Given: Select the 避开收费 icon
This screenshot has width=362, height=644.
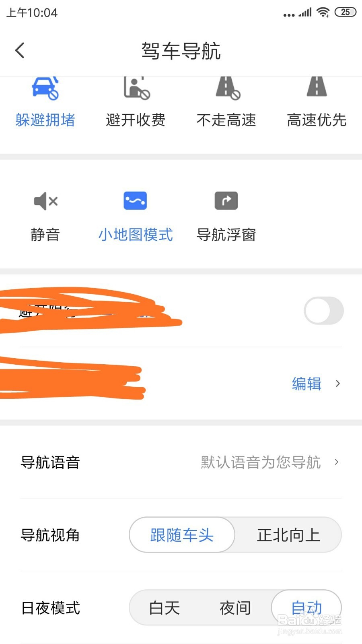Looking at the screenshot, I should pos(136,89).
